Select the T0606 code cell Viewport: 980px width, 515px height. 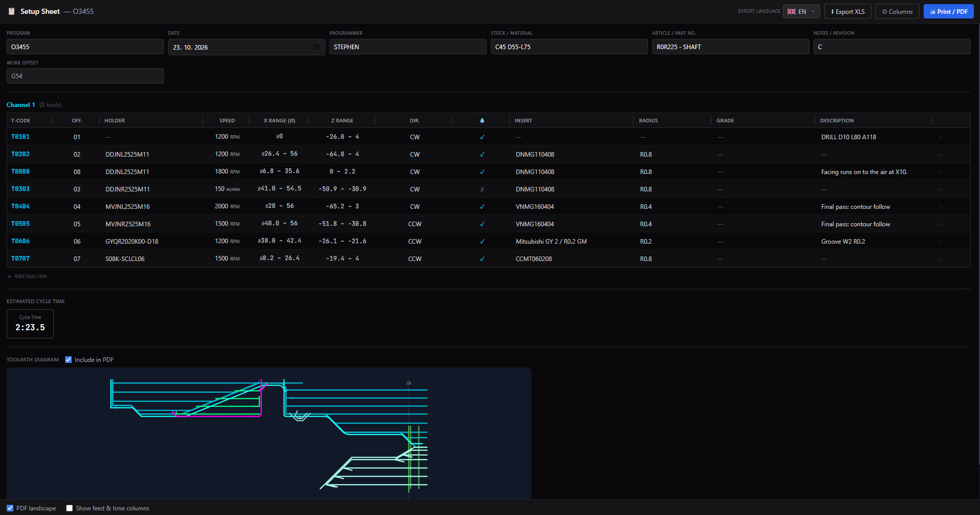(20, 242)
